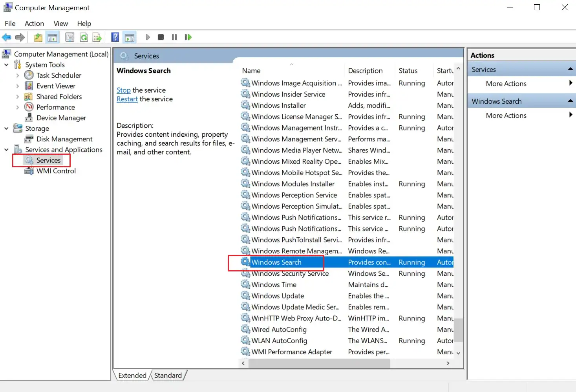
Task: Sort by the Startup Type column header
Action: [x=444, y=71]
